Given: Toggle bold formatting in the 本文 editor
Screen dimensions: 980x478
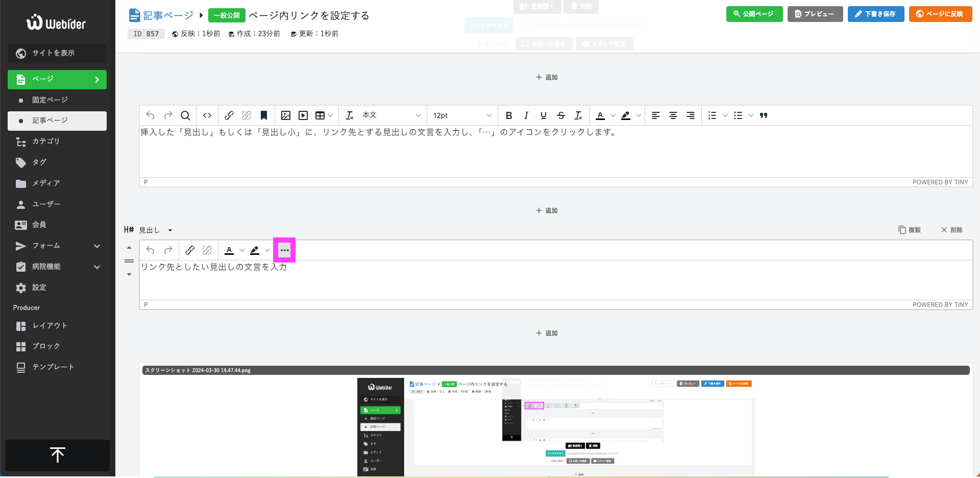Looking at the screenshot, I should (x=509, y=115).
